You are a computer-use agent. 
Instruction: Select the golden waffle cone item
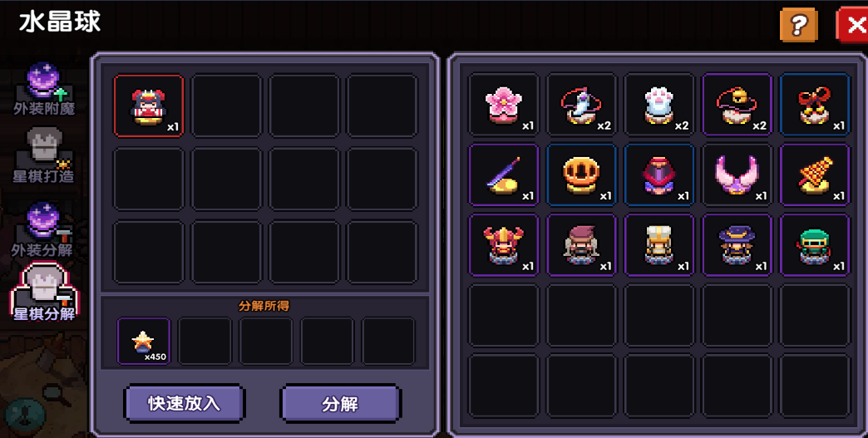coord(814,175)
